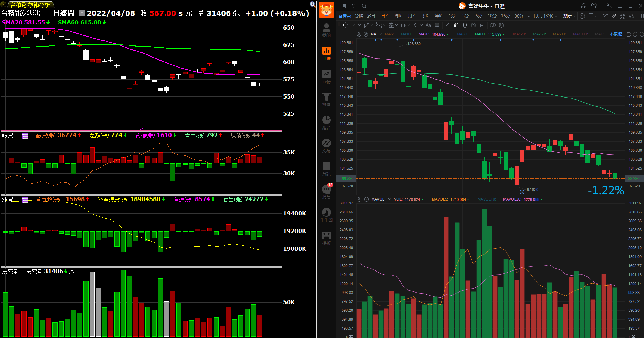Open skin theme shirt icon
644x338 pixels.
(594, 6)
